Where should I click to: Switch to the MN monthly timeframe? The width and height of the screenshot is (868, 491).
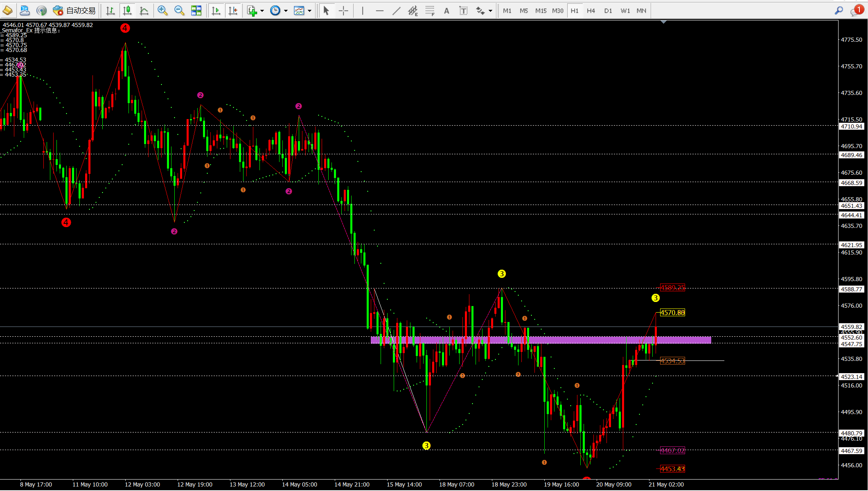click(641, 11)
